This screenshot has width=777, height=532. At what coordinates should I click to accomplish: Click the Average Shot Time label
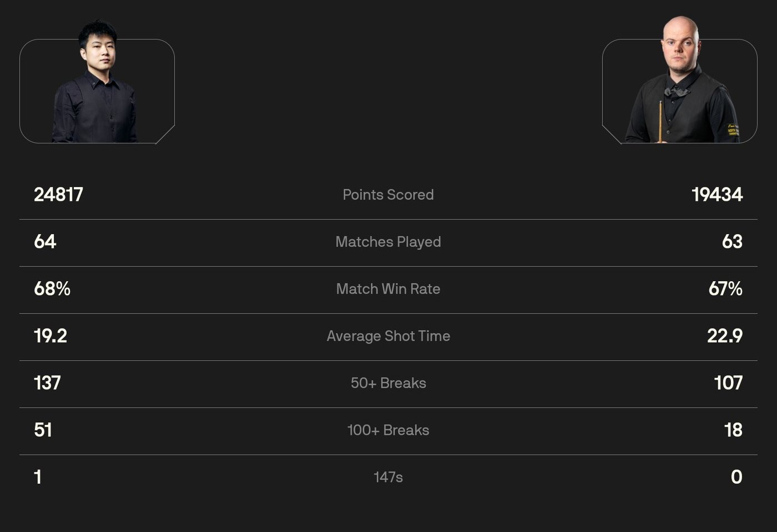click(x=388, y=336)
